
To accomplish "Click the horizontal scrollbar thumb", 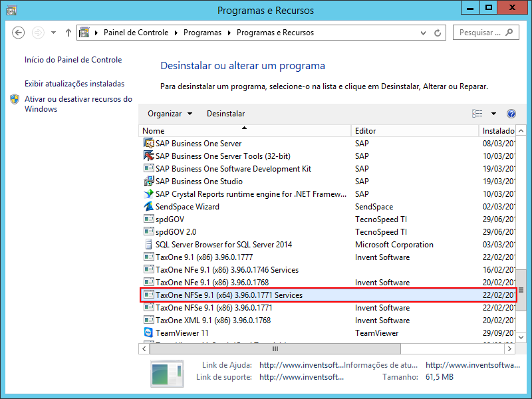I will tap(275, 348).
